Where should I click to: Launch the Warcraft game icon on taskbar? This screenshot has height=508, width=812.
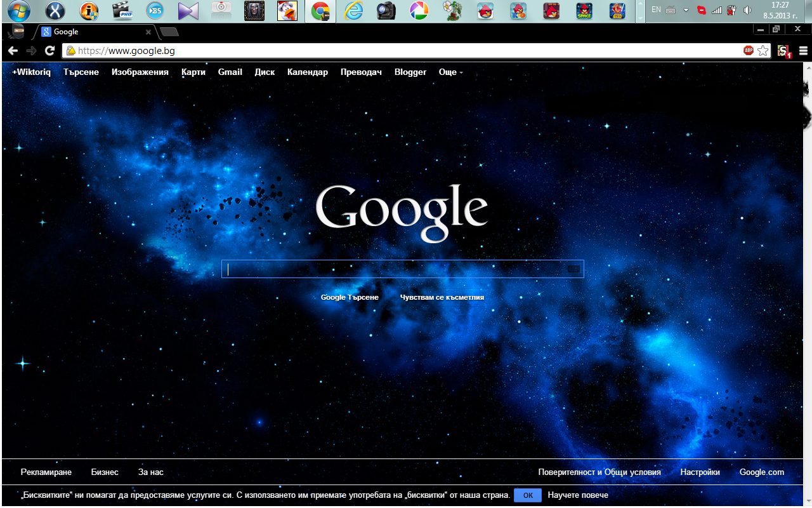[254, 11]
